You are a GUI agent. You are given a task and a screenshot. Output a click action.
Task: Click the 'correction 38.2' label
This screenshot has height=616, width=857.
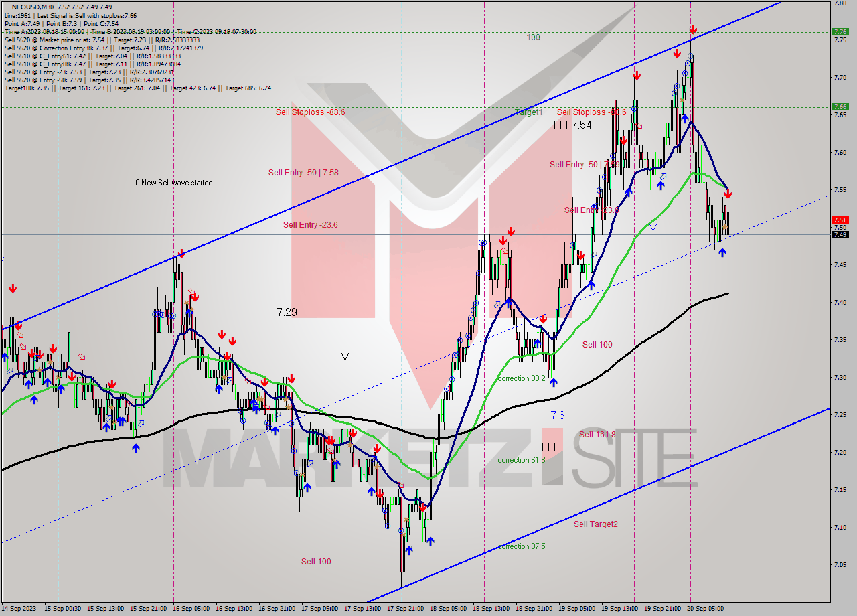(x=522, y=378)
